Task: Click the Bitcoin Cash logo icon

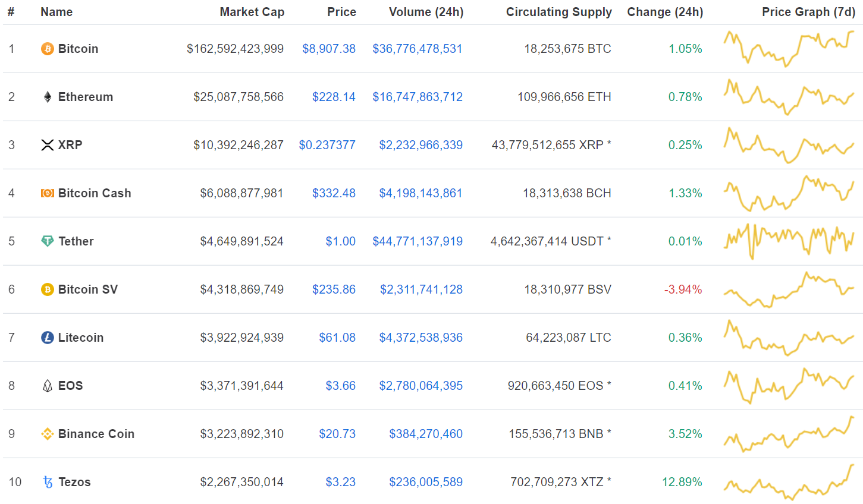Action: pos(48,193)
